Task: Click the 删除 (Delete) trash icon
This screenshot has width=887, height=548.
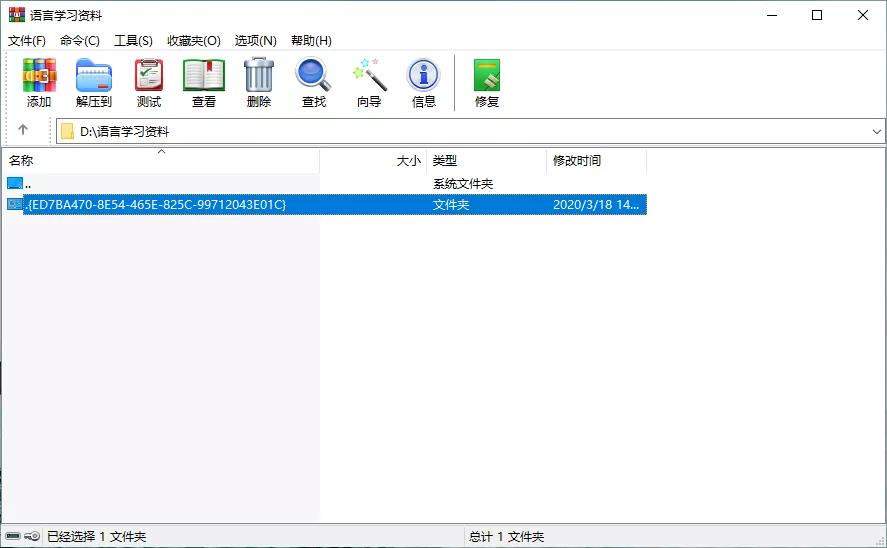Action: pyautogui.click(x=259, y=83)
